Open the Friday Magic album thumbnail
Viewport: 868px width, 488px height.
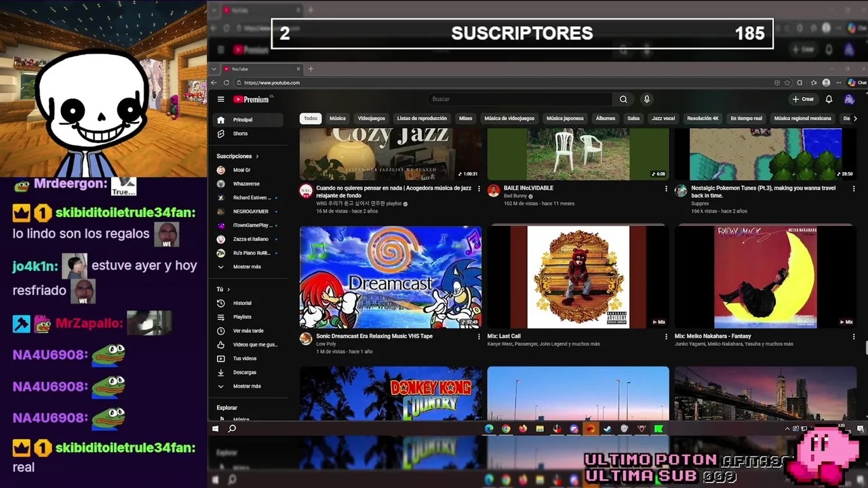click(766, 277)
